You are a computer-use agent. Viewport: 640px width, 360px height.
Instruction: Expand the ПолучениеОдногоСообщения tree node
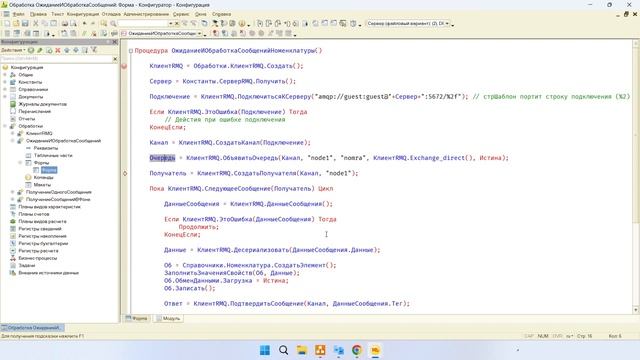point(13,192)
